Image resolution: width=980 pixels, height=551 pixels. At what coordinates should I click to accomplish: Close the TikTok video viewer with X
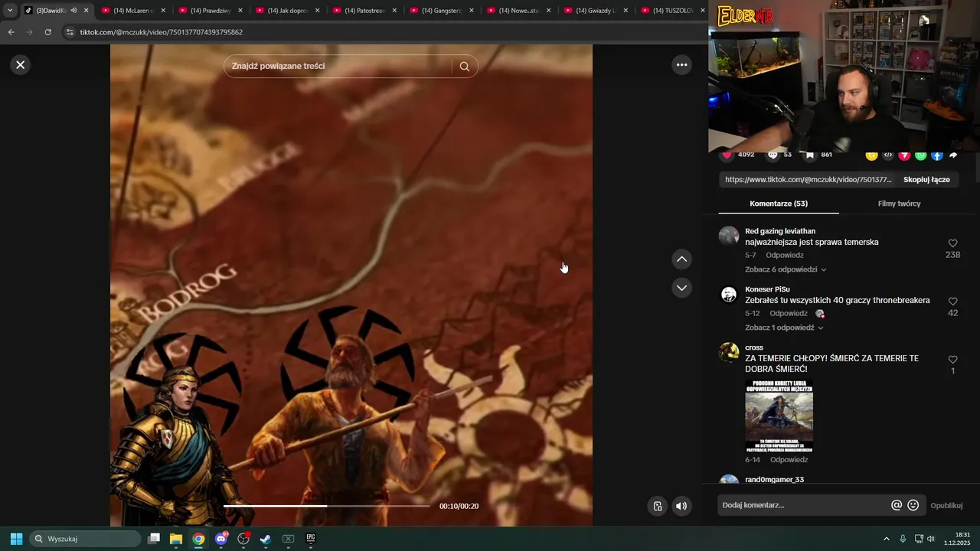pyautogui.click(x=21, y=65)
